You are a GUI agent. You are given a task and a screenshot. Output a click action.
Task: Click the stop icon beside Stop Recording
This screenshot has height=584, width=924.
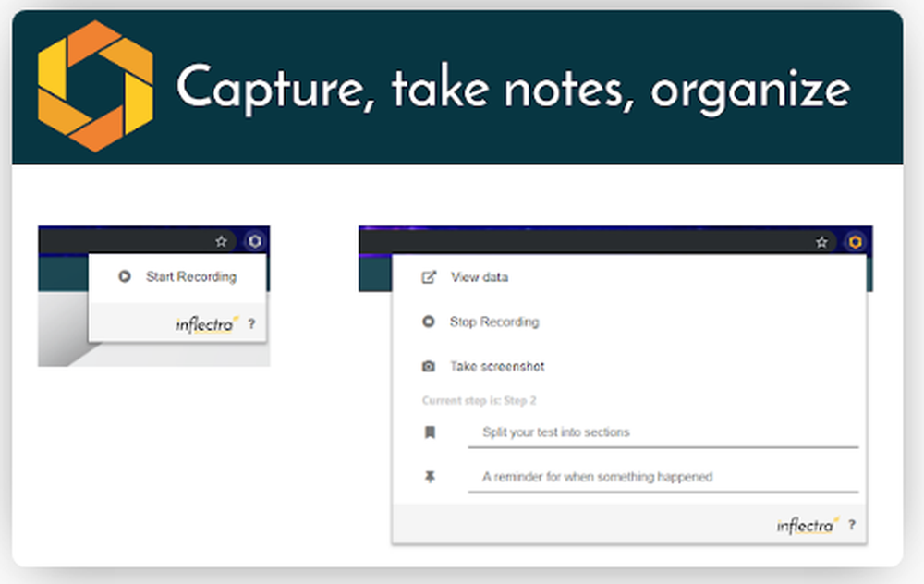coord(429,322)
